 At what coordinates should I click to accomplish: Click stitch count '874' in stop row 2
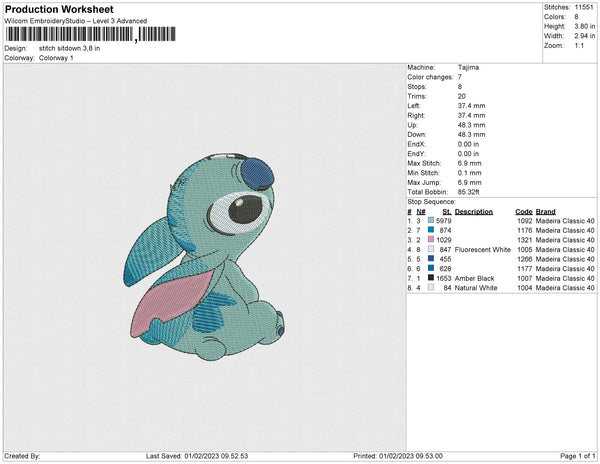(445, 230)
